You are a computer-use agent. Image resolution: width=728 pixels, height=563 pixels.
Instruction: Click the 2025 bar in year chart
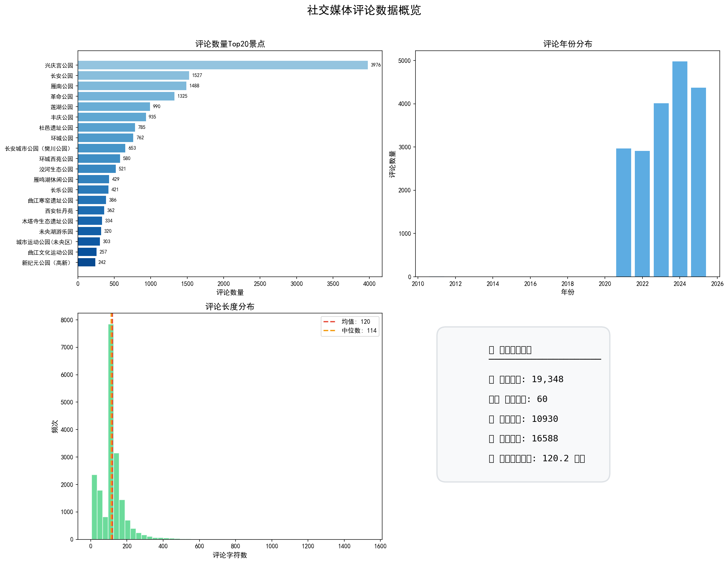point(698,182)
